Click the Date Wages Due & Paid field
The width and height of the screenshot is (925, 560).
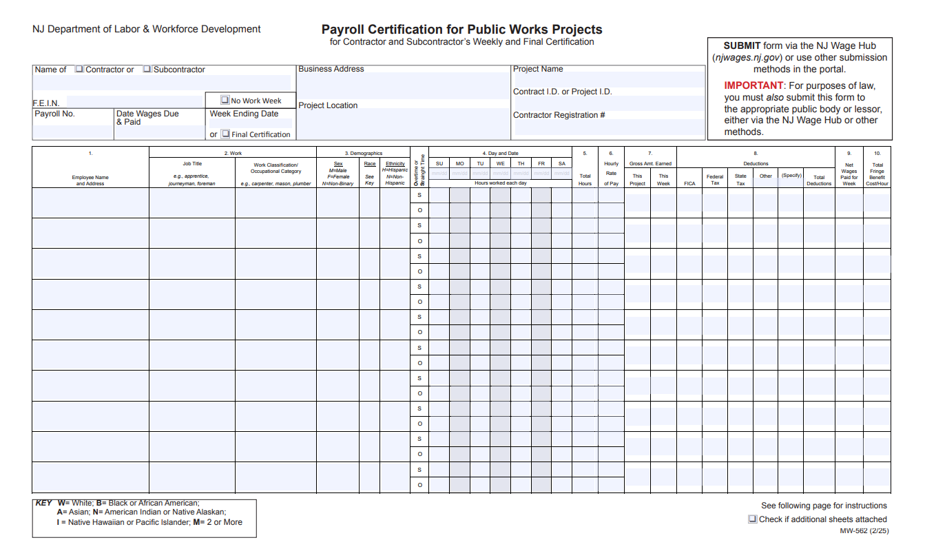coord(159,132)
